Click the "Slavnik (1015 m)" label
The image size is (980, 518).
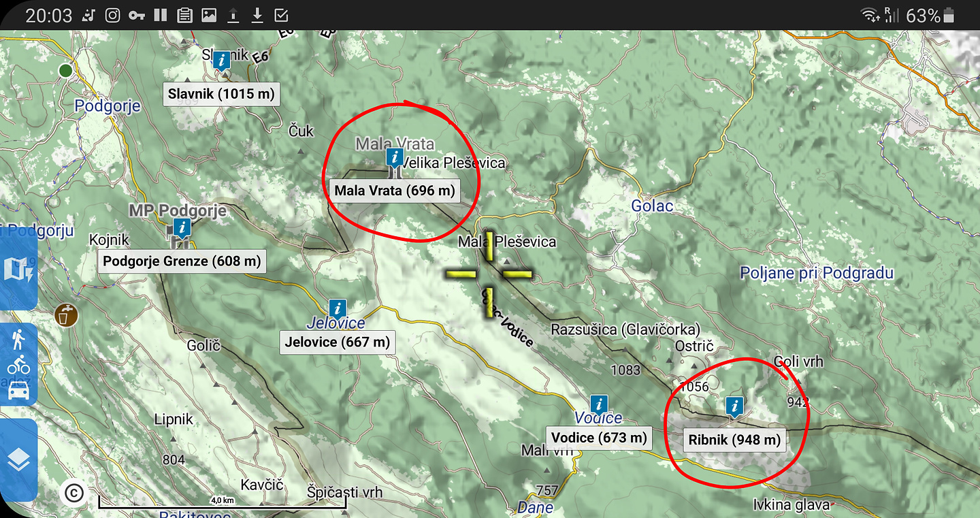[222, 94]
